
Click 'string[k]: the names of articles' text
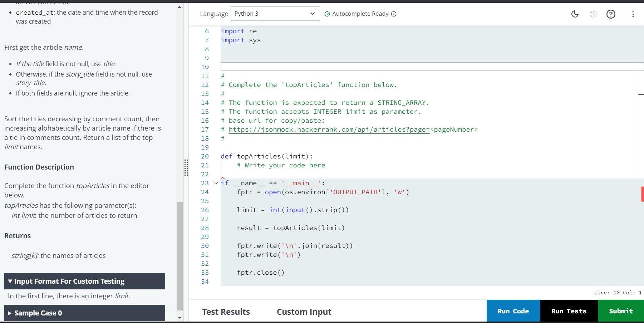(x=59, y=255)
